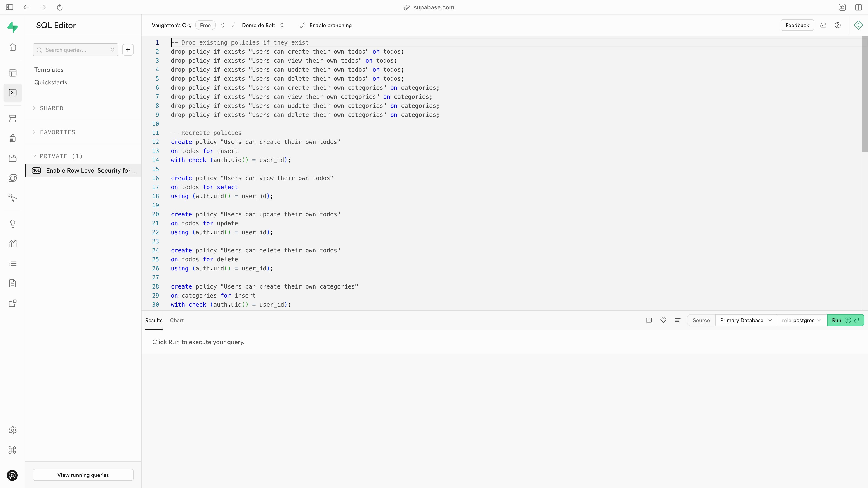Open the Database sidebar icon
This screenshot has width=868, height=488.
pos(12,119)
